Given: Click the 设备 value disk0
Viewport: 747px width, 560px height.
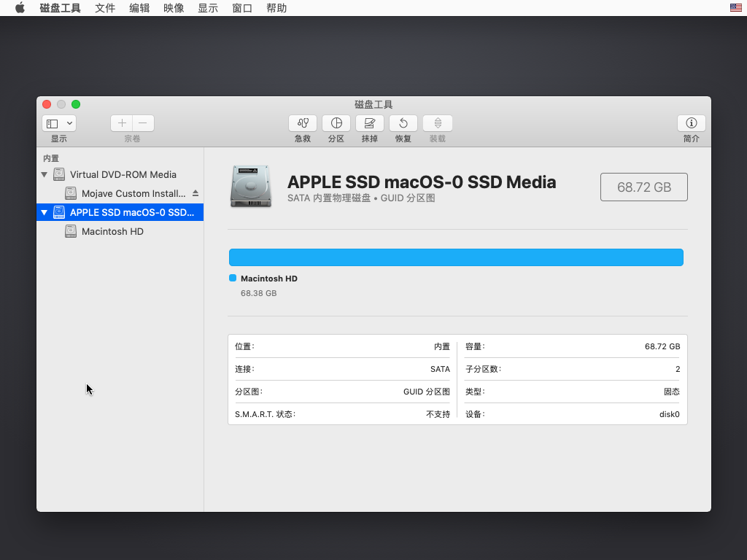Looking at the screenshot, I should click(670, 414).
